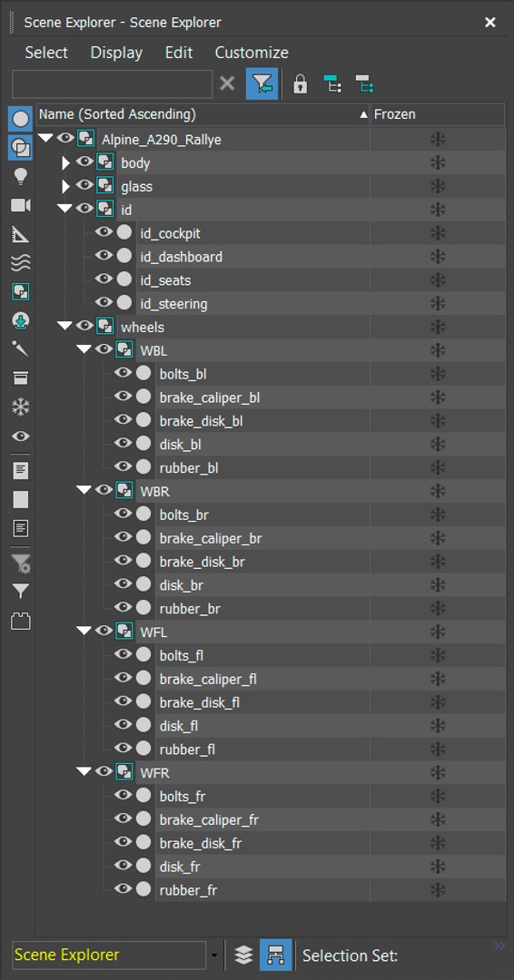Toggle visibility of rubber_bl

(123, 467)
